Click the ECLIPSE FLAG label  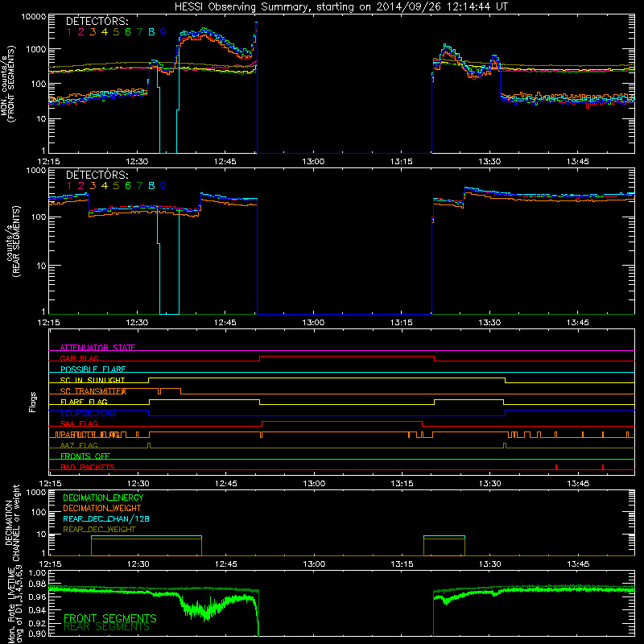[88, 413]
